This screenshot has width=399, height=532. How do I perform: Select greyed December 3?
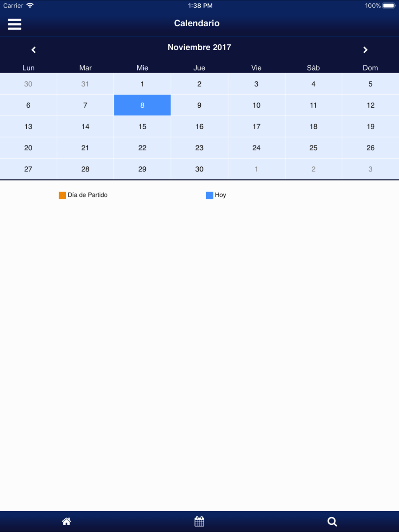coord(371,169)
